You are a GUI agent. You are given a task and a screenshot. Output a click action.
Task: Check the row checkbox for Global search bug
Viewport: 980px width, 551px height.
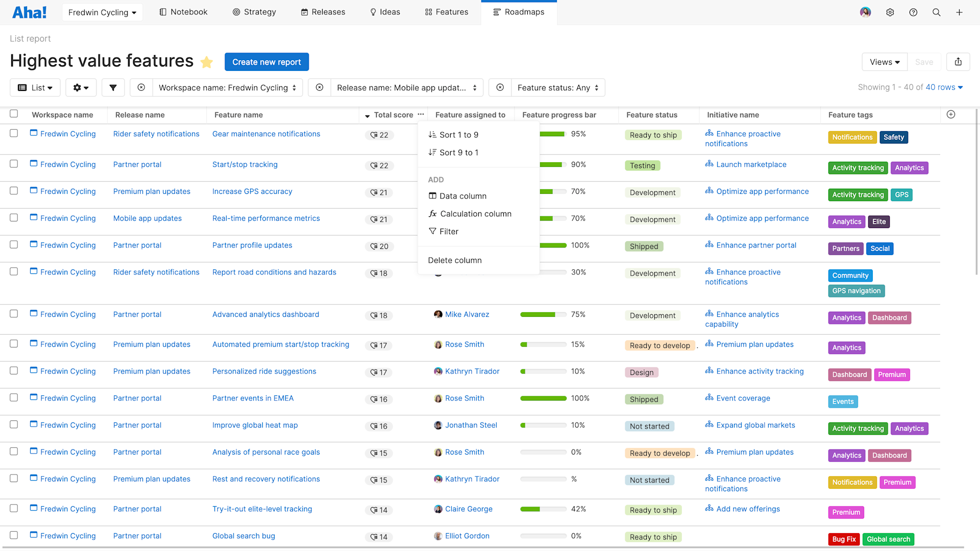[14, 535]
